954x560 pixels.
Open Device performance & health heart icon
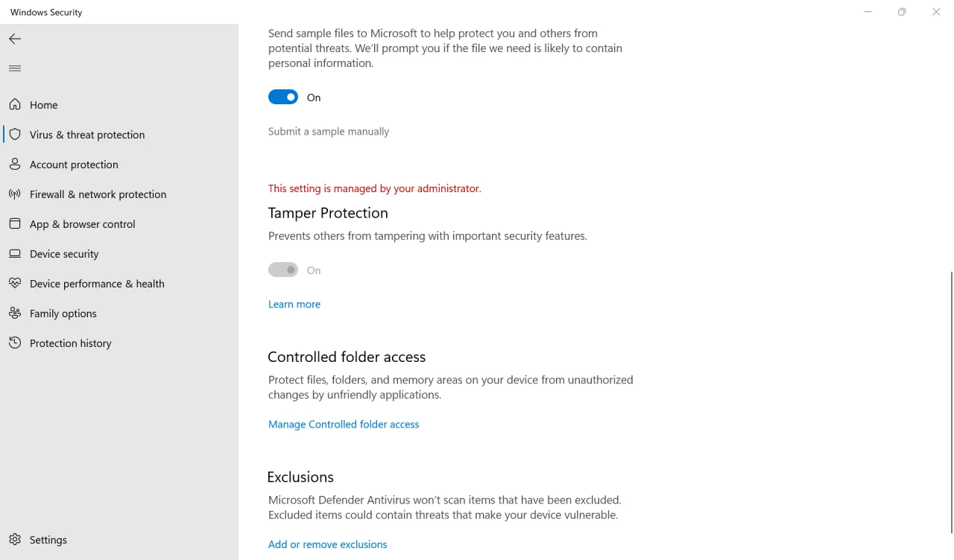click(x=15, y=284)
